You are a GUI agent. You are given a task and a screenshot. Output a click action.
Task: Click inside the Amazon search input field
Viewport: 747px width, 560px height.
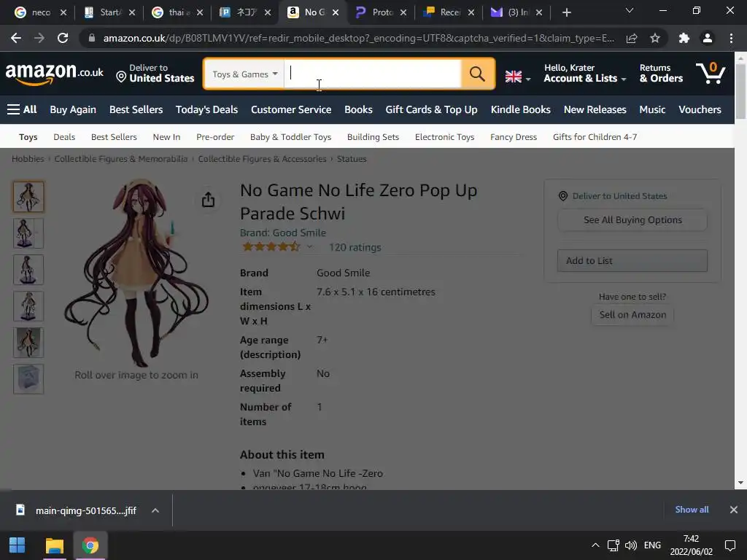click(373, 74)
